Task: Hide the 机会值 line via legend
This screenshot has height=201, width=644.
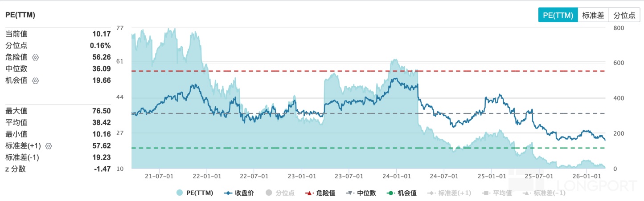Action: 402,193
